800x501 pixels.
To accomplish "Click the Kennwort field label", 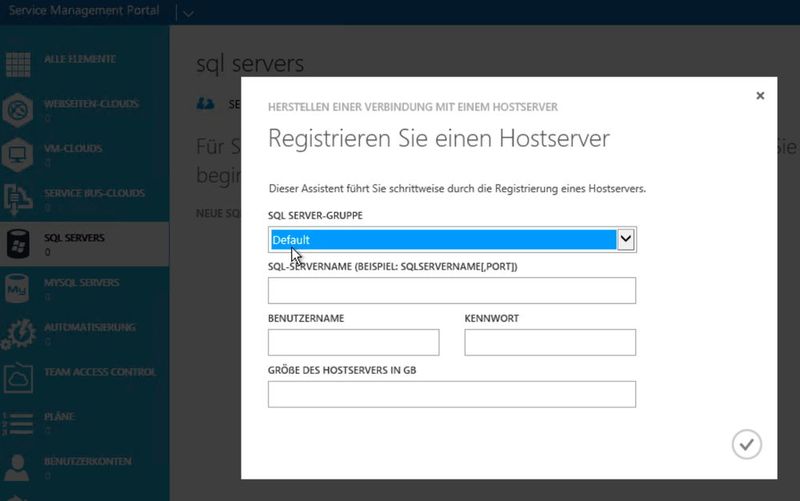I will click(x=491, y=318).
